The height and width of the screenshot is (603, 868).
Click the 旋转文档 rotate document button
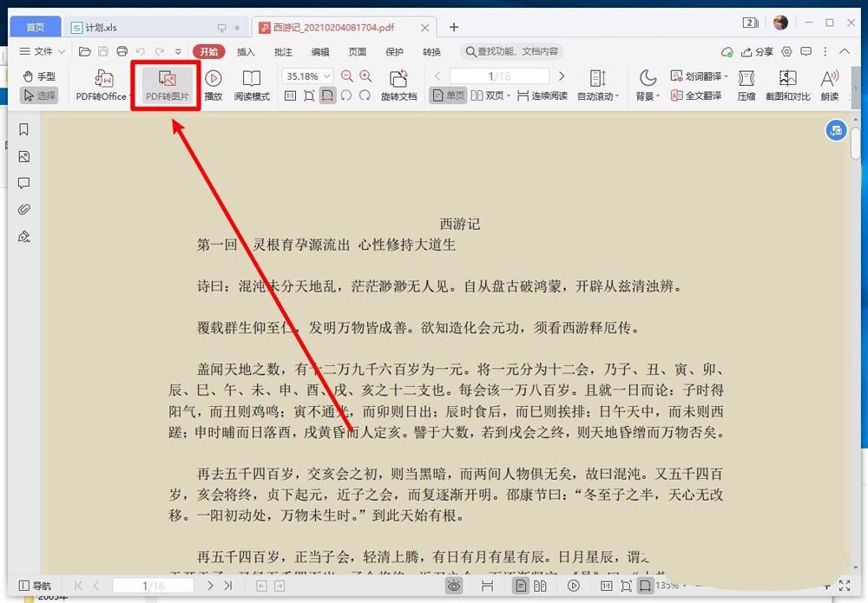pos(398,85)
